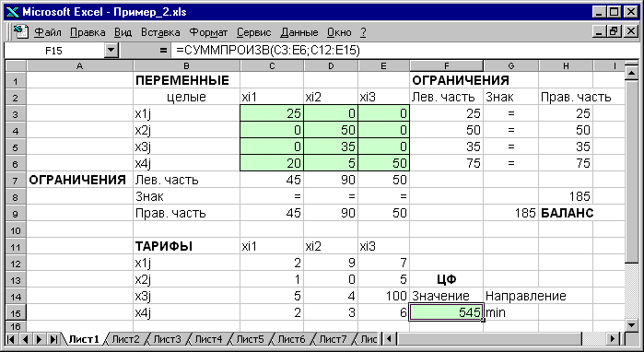Open the Name Box dropdown arrow
The image size is (644, 352).
[111, 51]
